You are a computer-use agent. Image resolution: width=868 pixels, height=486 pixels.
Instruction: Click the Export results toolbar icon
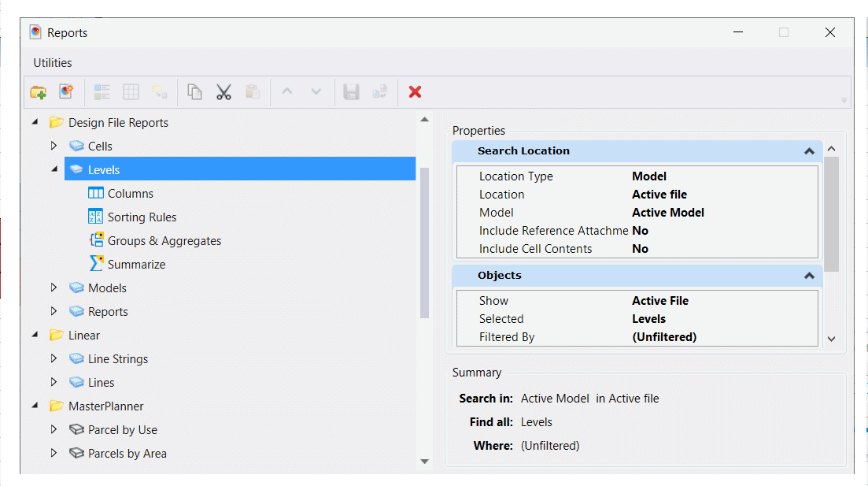380,92
